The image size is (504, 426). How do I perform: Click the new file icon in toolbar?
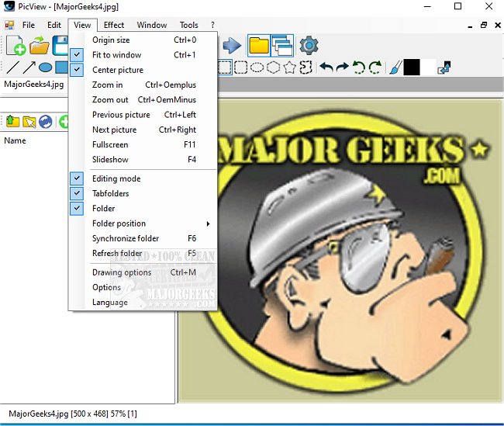click(x=16, y=46)
